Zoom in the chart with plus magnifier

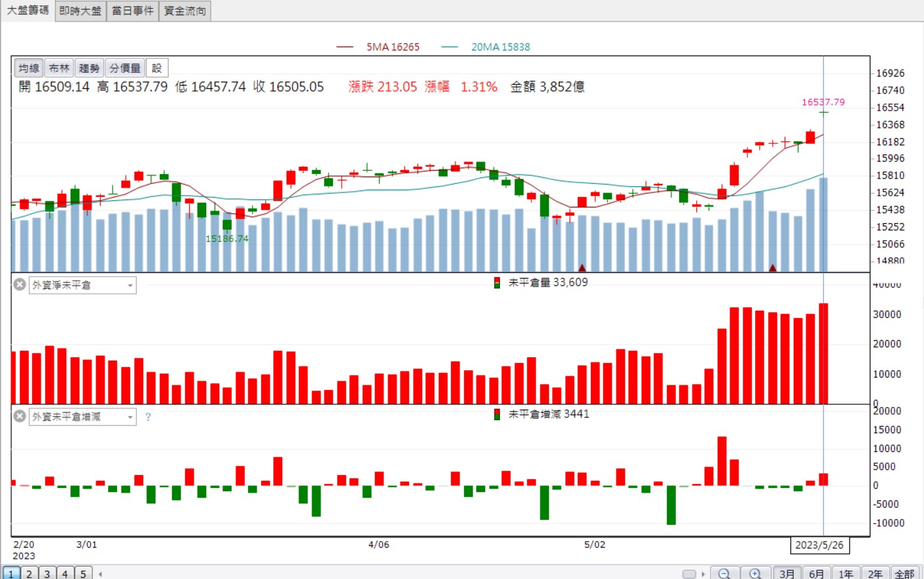(x=755, y=573)
